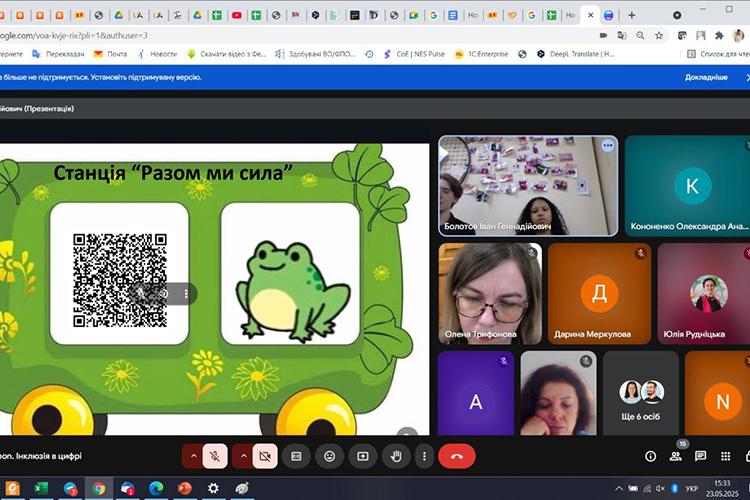Switch to the 'SN' tab
This screenshot has height=500, width=750.
coord(296,15)
